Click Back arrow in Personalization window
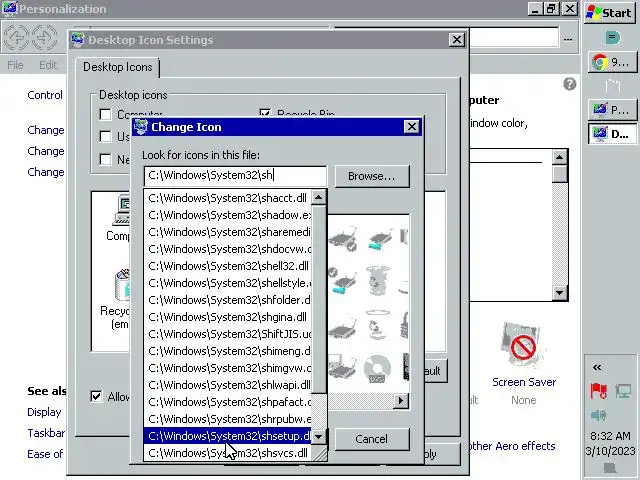This screenshot has height=480, width=640. pyautogui.click(x=16, y=38)
